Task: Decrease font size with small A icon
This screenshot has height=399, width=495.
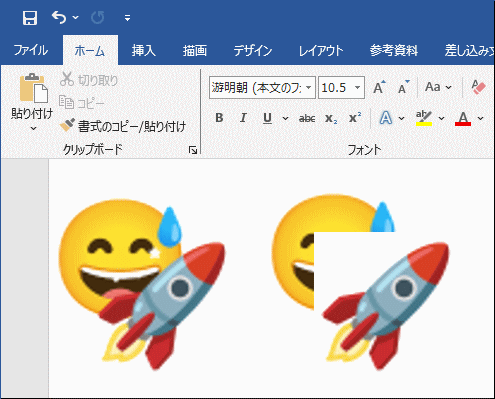Action: coord(404,87)
